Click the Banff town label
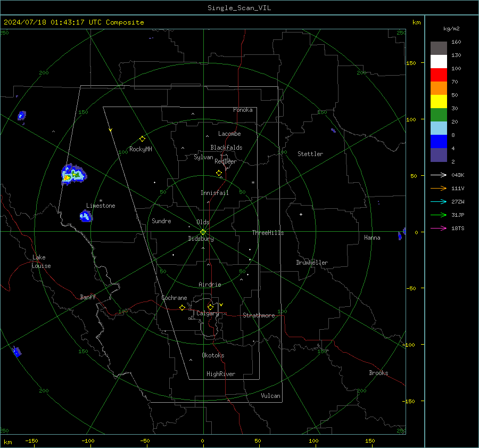 point(88,297)
